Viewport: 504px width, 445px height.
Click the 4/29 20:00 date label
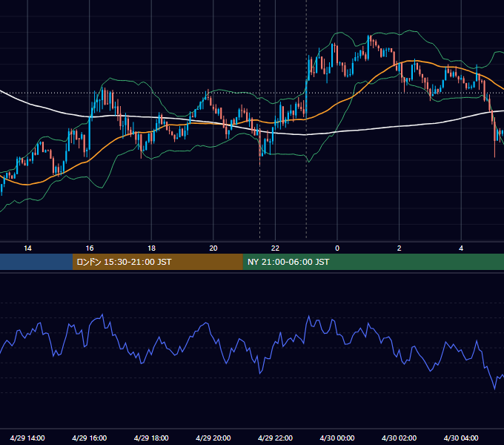click(213, 438)
